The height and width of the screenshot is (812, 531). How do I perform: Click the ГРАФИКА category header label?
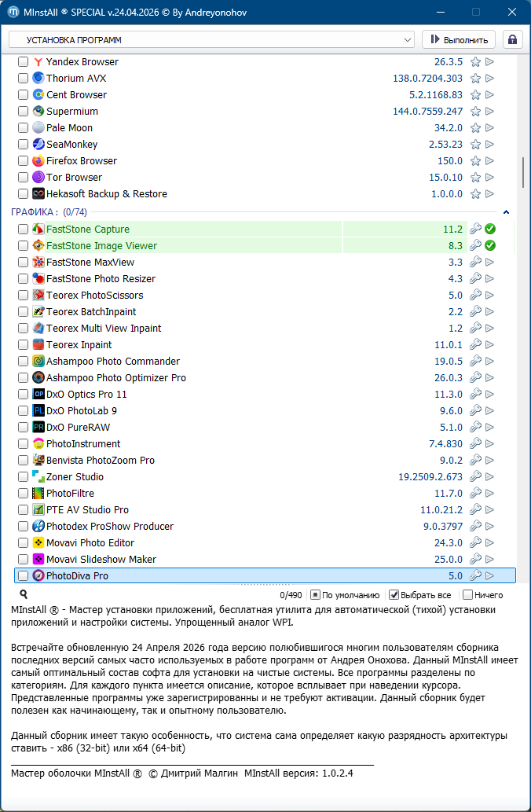pos(34,212)
